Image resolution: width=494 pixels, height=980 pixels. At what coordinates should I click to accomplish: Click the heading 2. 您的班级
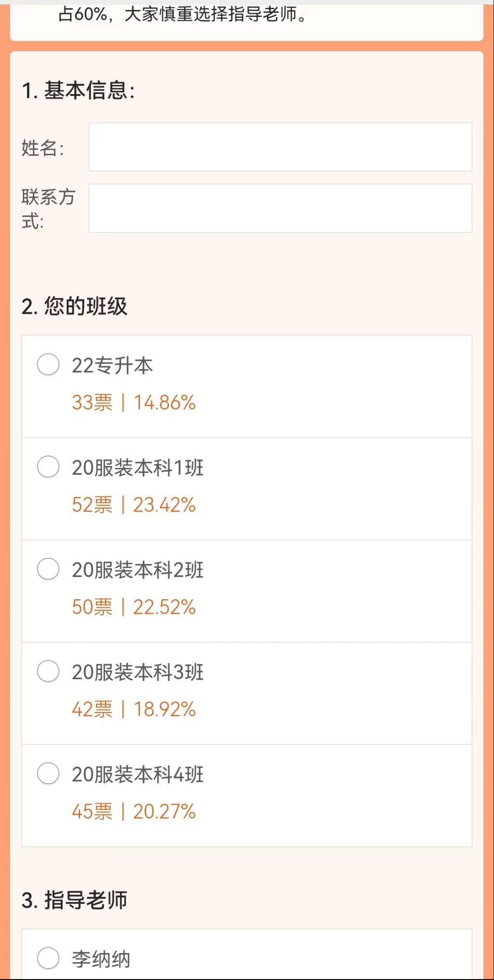74,306
